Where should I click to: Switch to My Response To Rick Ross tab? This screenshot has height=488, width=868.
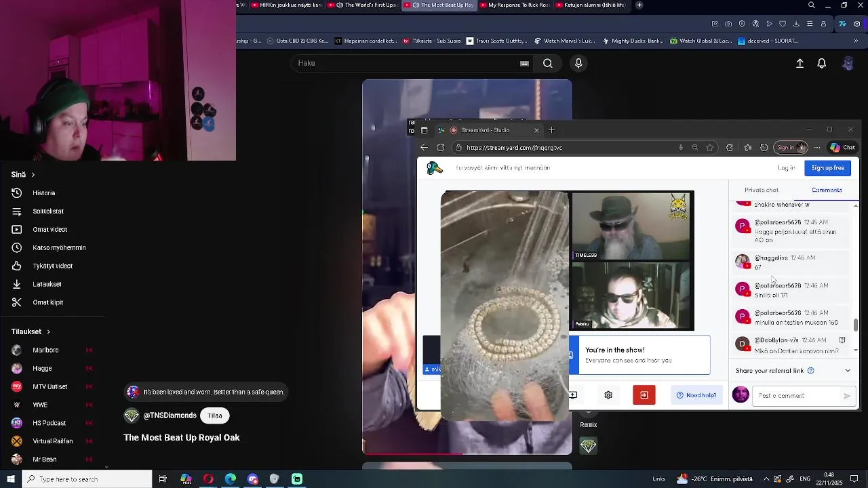point(516,5)
